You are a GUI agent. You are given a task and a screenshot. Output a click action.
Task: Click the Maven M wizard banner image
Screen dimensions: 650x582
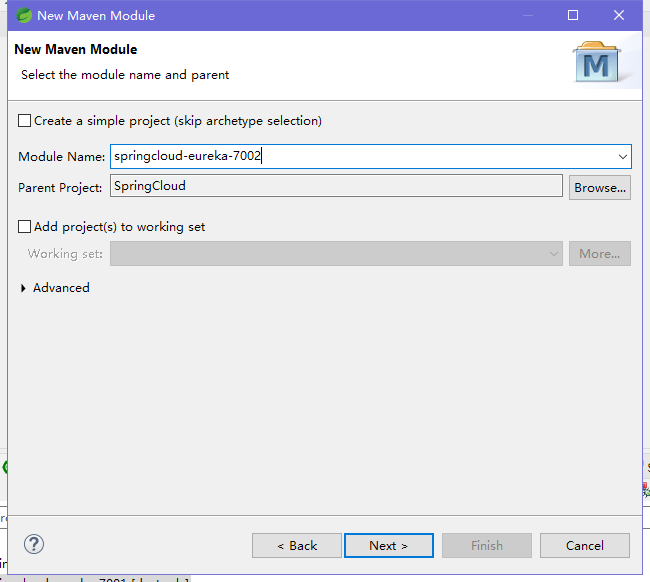click(597, 62)
